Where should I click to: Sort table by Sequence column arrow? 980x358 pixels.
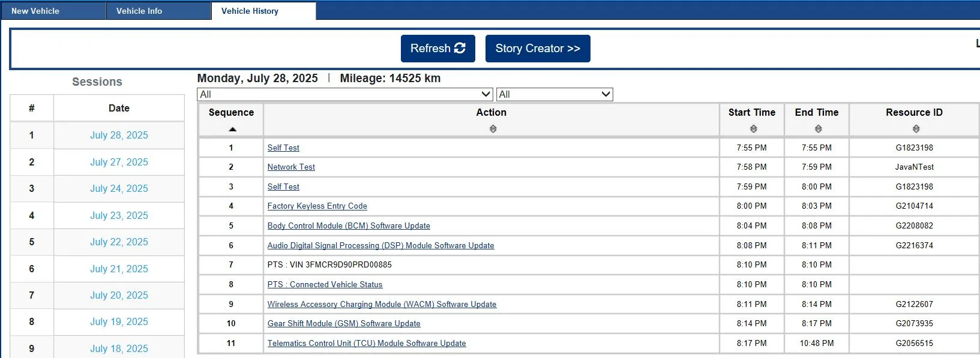[233, 129]
